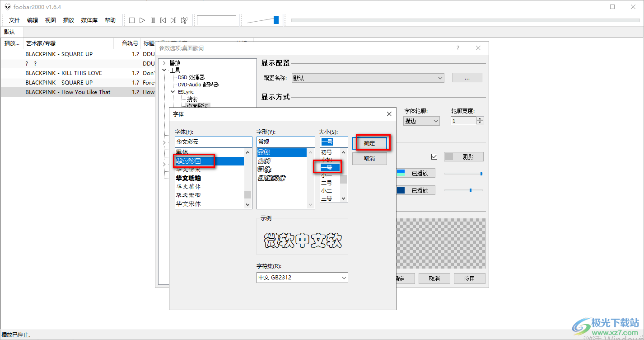Screen dimensions: 644x340
Task: Select 粗体 in the font style list
Action: [x=282, y=170]
